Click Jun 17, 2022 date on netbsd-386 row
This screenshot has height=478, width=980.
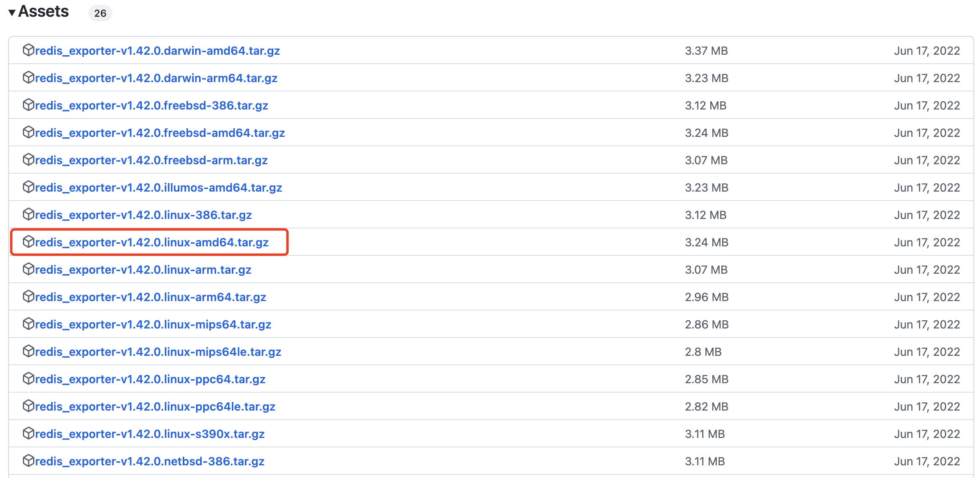coord(927,461)
